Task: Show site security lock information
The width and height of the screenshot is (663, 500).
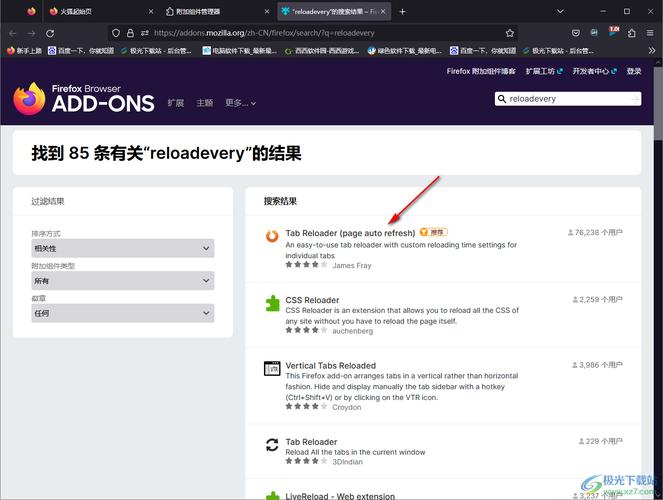Action: click(130, 33)
